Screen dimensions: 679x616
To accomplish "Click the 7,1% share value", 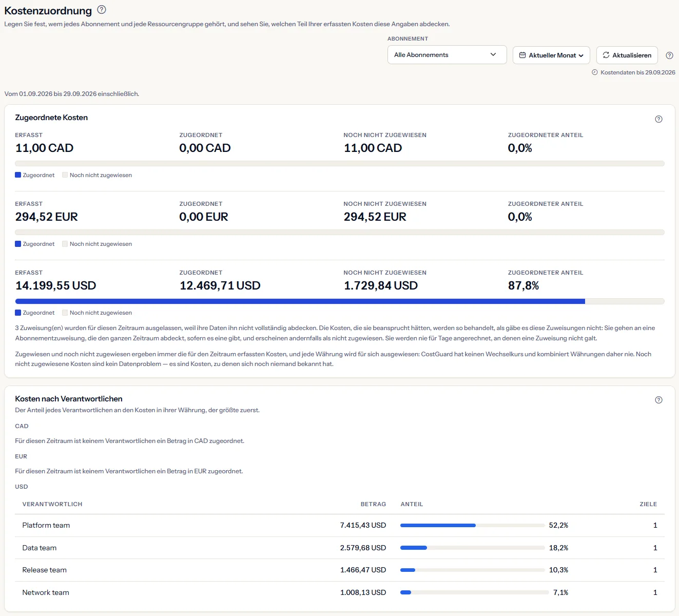I will [560, 592].
